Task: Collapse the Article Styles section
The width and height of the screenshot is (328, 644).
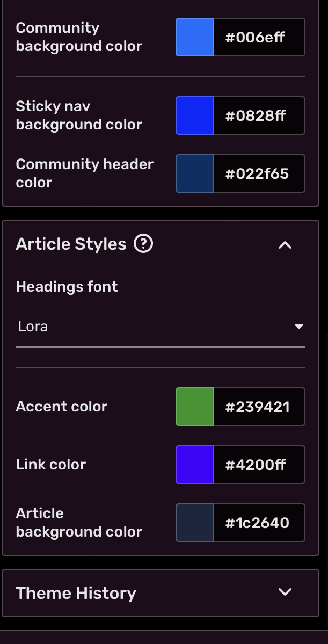Action: click(285, 245)
